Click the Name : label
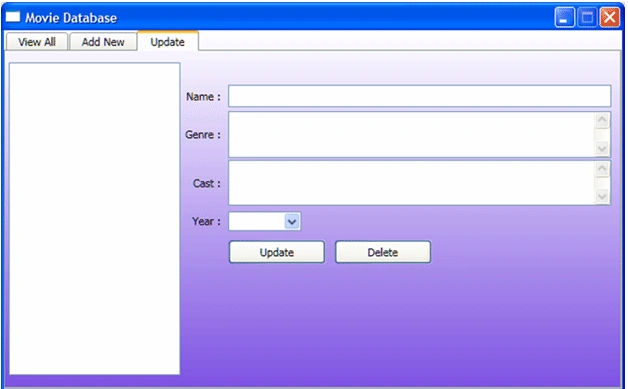This screenshot has height=389, width=628. pyautogui.click(x=203, y=97)
